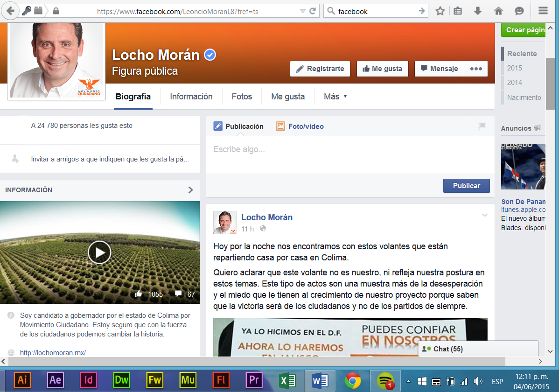Click the chat smiley icon in toolbar
Viewport: 559px width, 392px height.
pos(519,11)
